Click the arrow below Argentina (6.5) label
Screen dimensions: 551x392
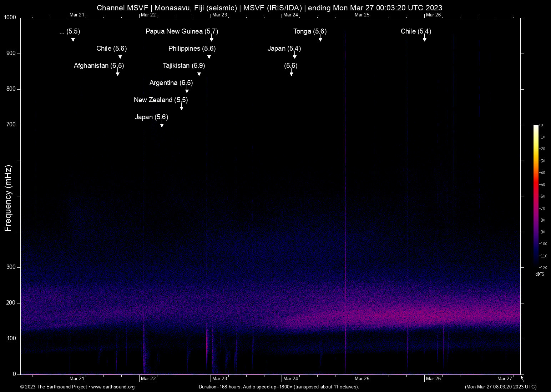(187, 90)
